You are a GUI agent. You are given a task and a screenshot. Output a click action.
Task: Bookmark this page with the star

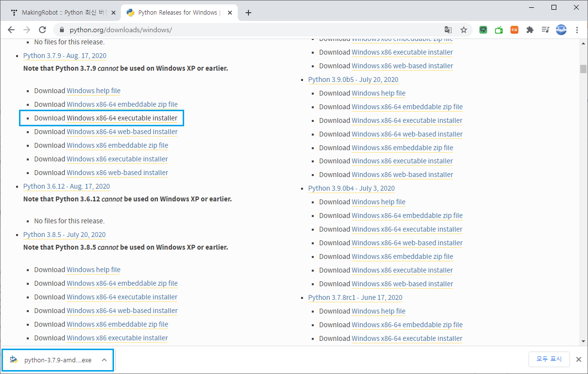[464, 30]
